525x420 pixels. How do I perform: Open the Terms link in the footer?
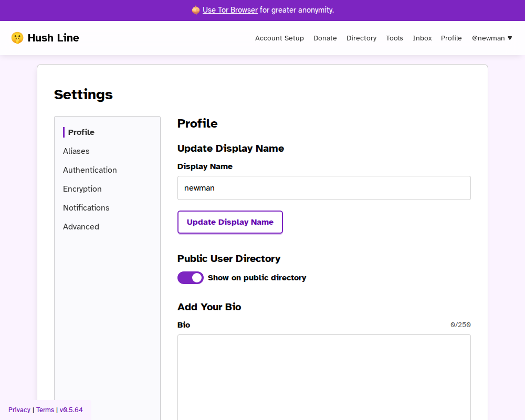tap(45, 410)
